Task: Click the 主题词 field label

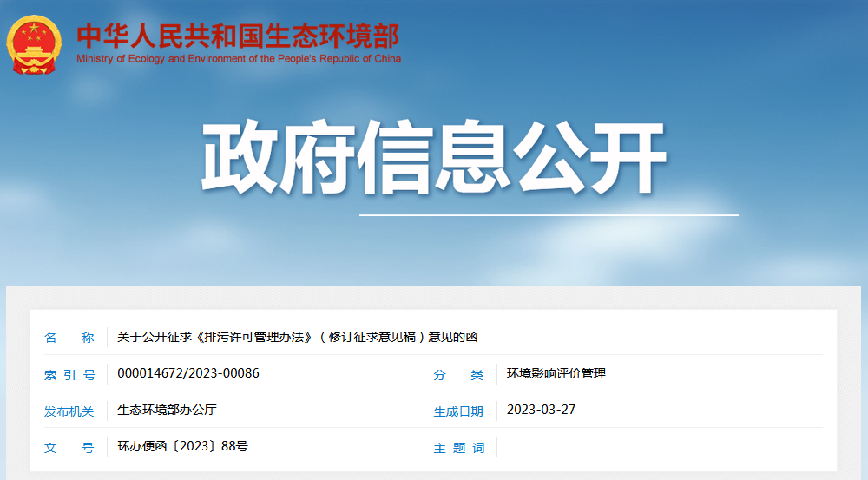Action: coord(459,448)
